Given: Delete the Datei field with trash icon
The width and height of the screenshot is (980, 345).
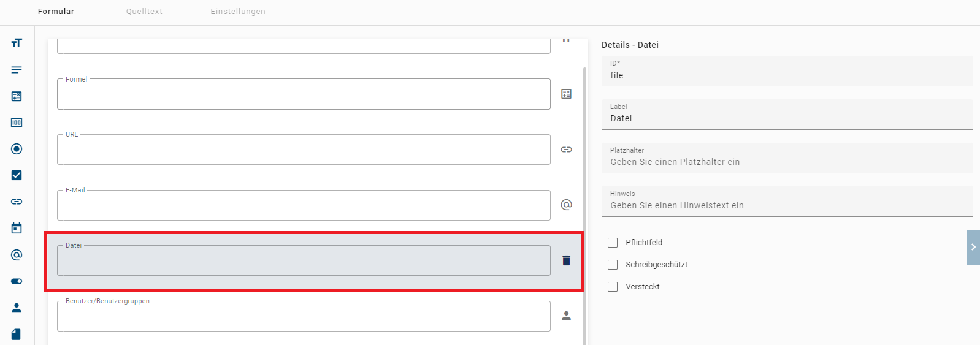Looking at the screenshot, I should 566,260.
